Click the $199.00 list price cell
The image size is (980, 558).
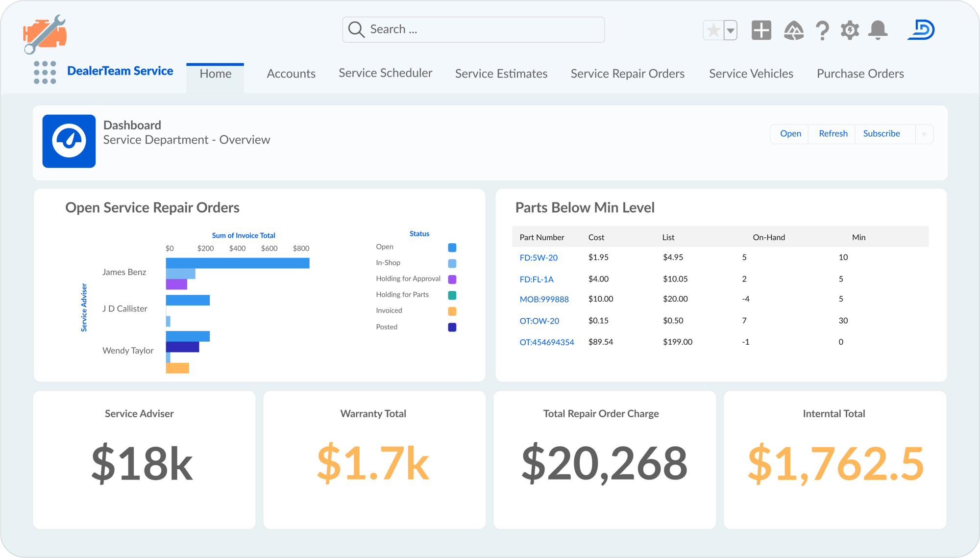click(x=678, y=342)
